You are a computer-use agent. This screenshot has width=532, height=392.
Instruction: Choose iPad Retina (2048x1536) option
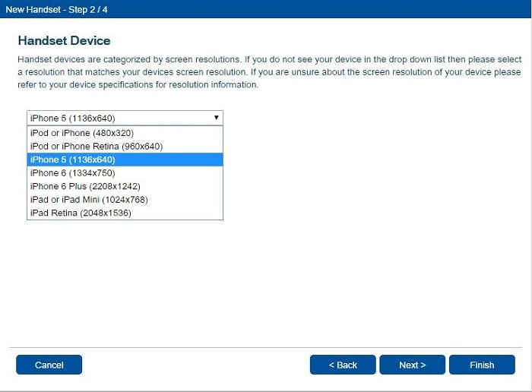[x=125, y=213]
